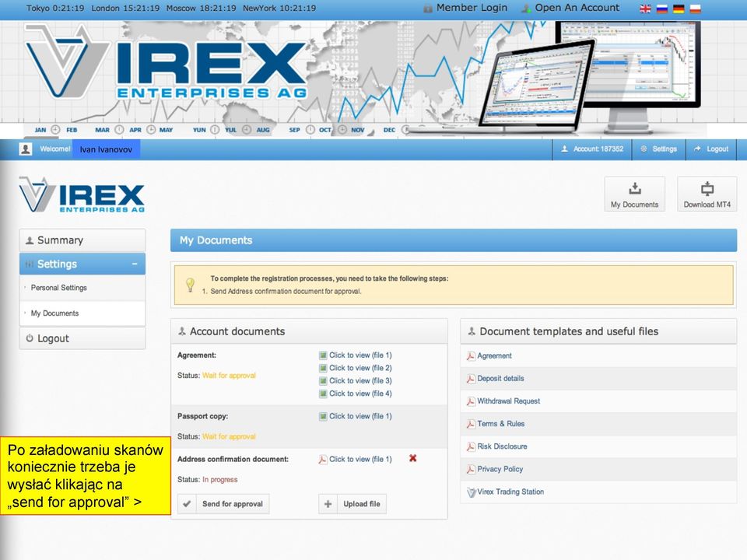Click the PDF icon beside Privacy Policy
This screenshot has height=560, width=747.
(471, 470)
